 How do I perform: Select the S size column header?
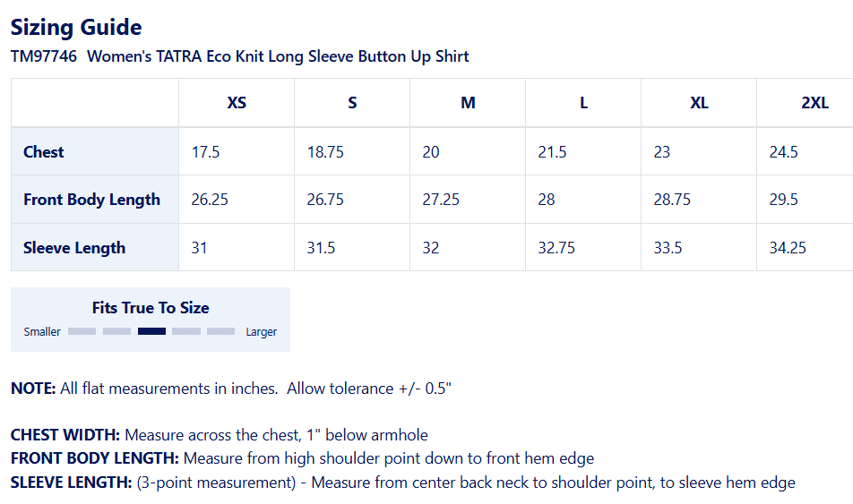coord(352,103)
